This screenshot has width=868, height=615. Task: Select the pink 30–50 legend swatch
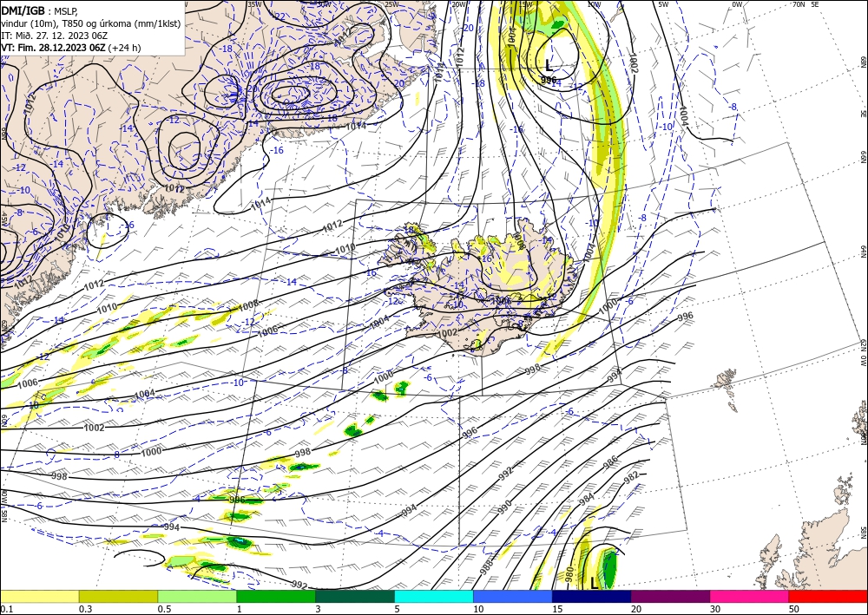pos(750,596)
